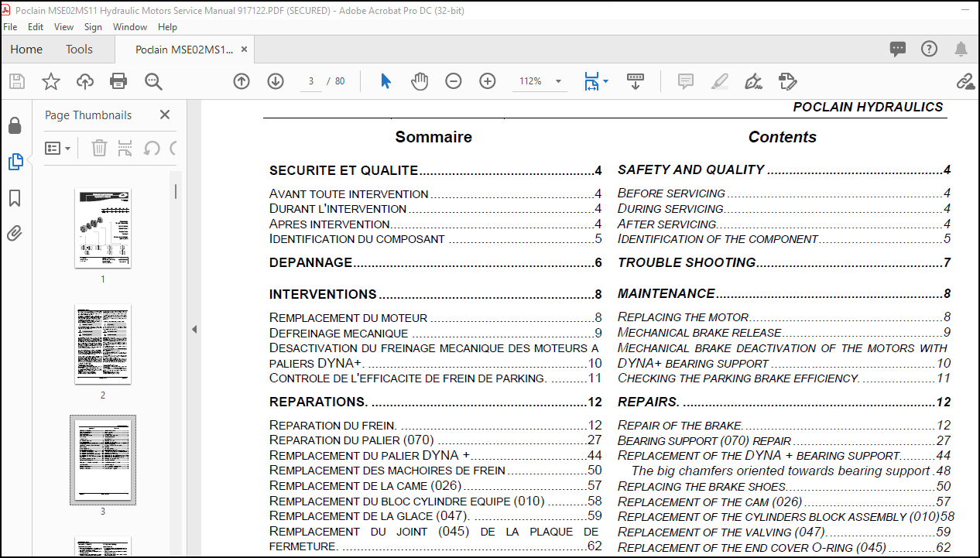The image size is (980, 558).
Task: Open the Help menu
Action: pos(167,26)
